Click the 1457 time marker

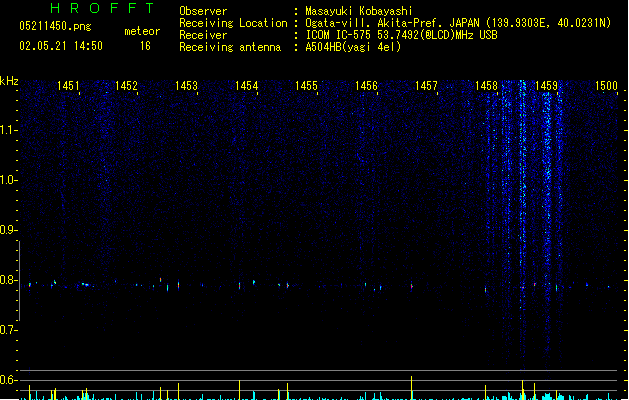point(426,86)
